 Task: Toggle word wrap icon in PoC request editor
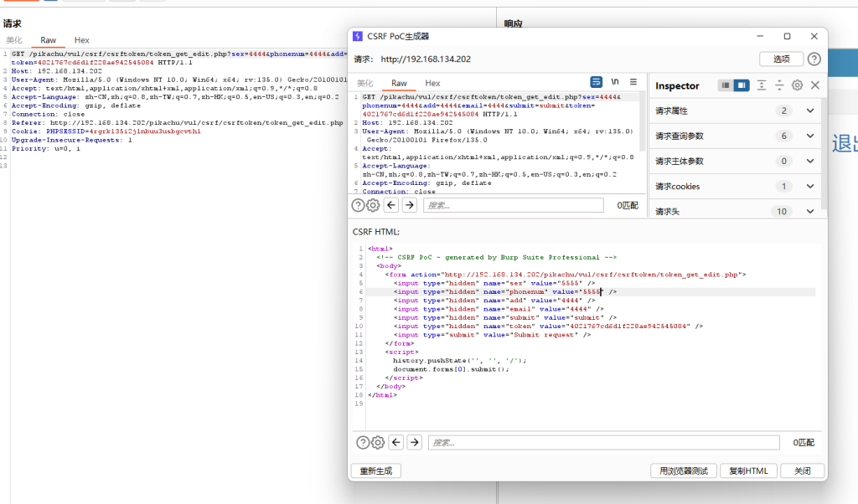pos(596,82)
